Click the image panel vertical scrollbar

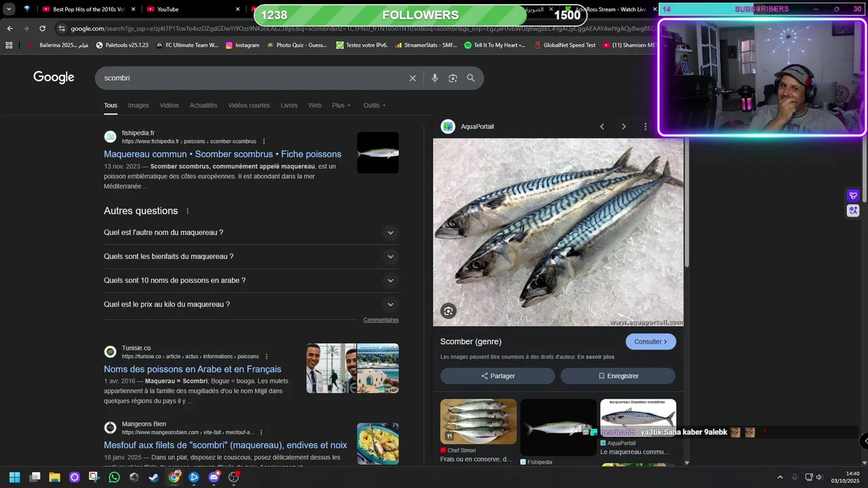(686, 203)
